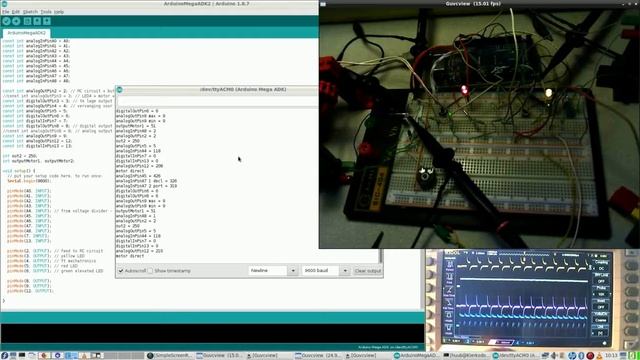Click the Arduino code editor vertical scrollbar
The height and width of the screenshot is (360, 640).
tap(422, 280)
